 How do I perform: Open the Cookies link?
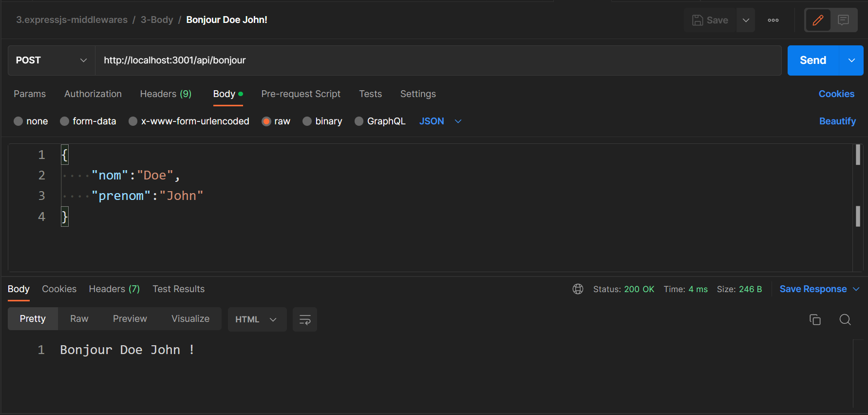tap(836, 94)
